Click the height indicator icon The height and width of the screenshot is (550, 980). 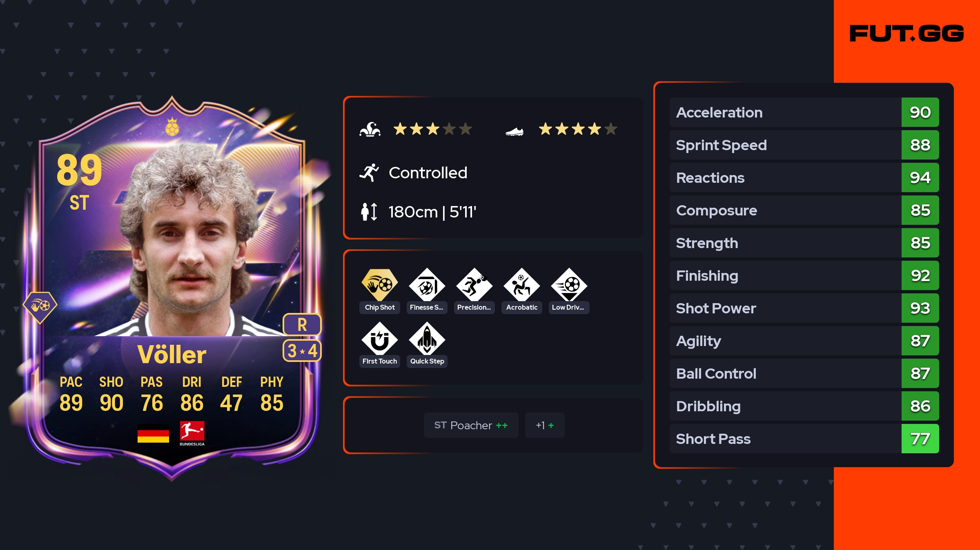[x=369, y=212]
